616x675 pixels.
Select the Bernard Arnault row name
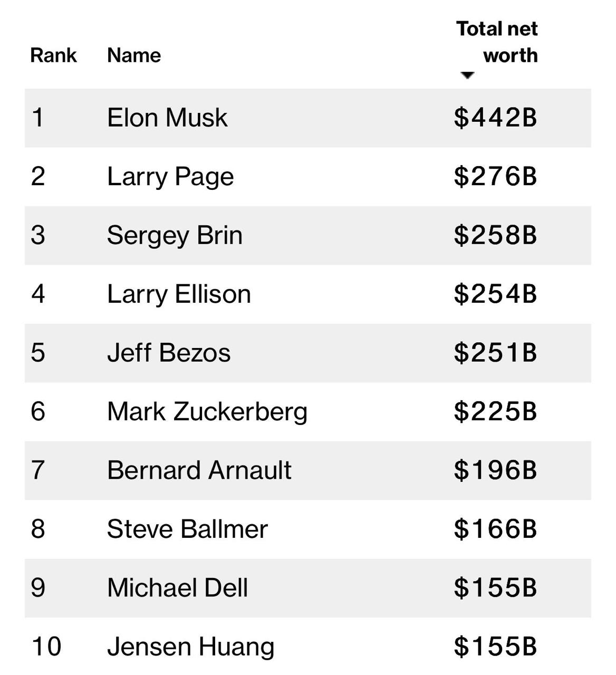[x=199, y=470]
